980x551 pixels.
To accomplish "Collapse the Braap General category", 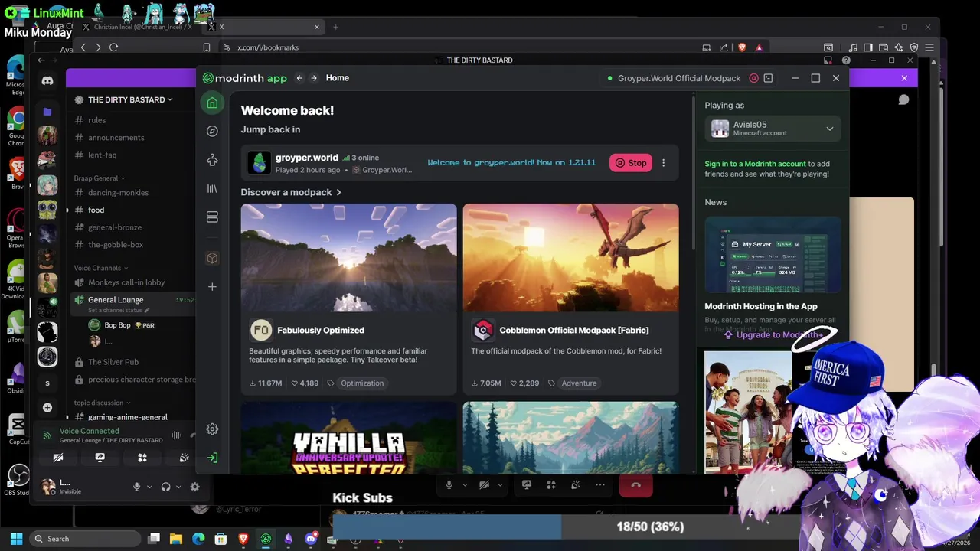I will tap(99, 178).
